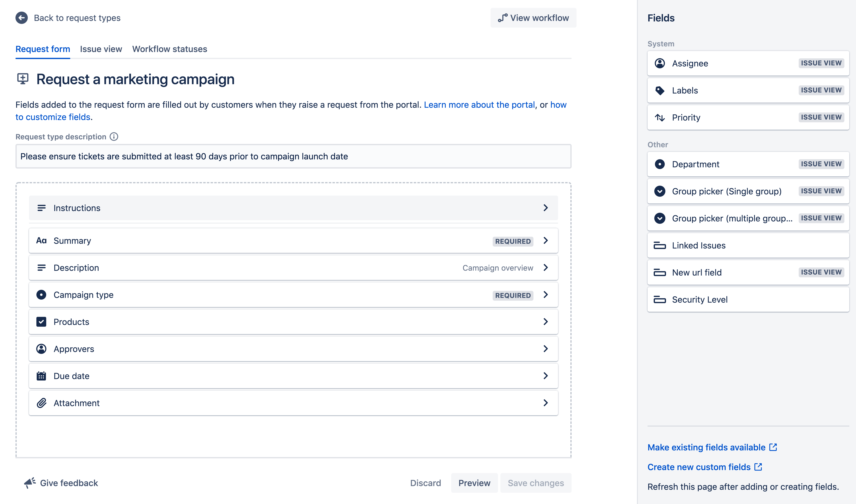Select the Group picker (multiple group...) field
The height and width of the screenshot is (504, 856).
748,218
